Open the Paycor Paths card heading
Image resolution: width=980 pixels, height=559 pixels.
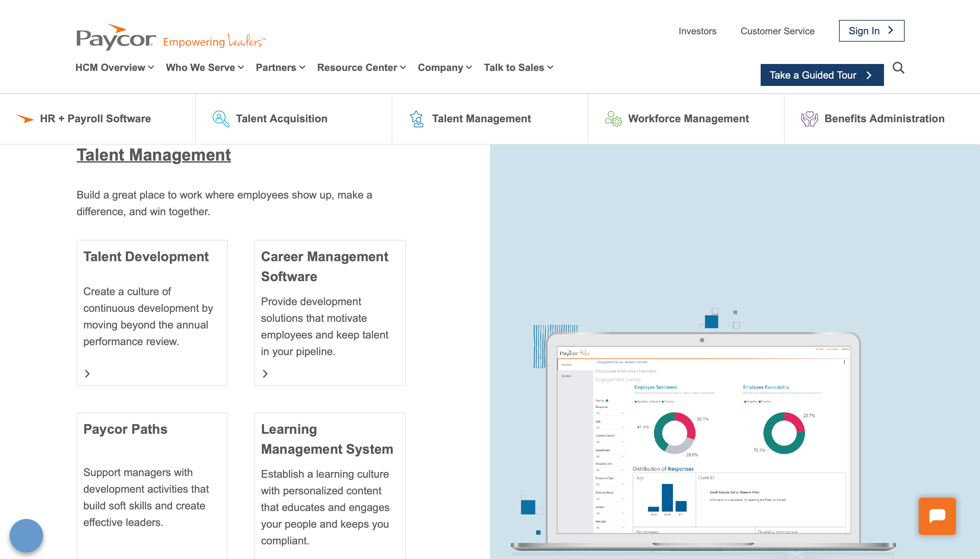[125, 429]
